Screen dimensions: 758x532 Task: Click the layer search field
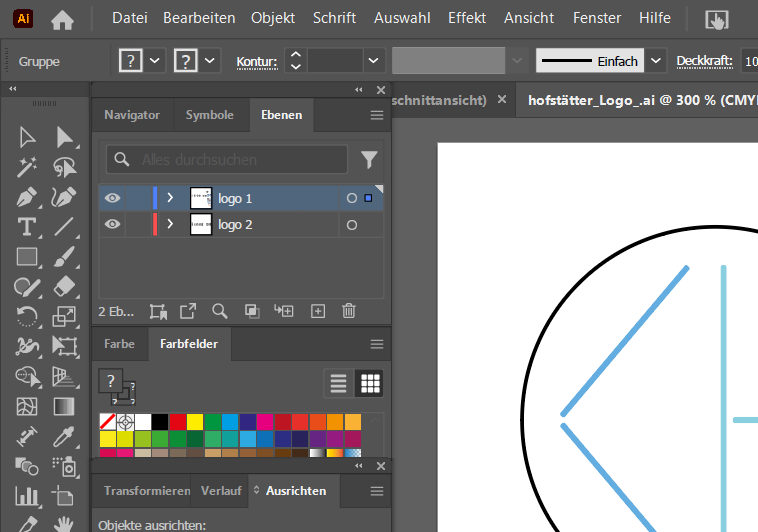tap(240, 160)
